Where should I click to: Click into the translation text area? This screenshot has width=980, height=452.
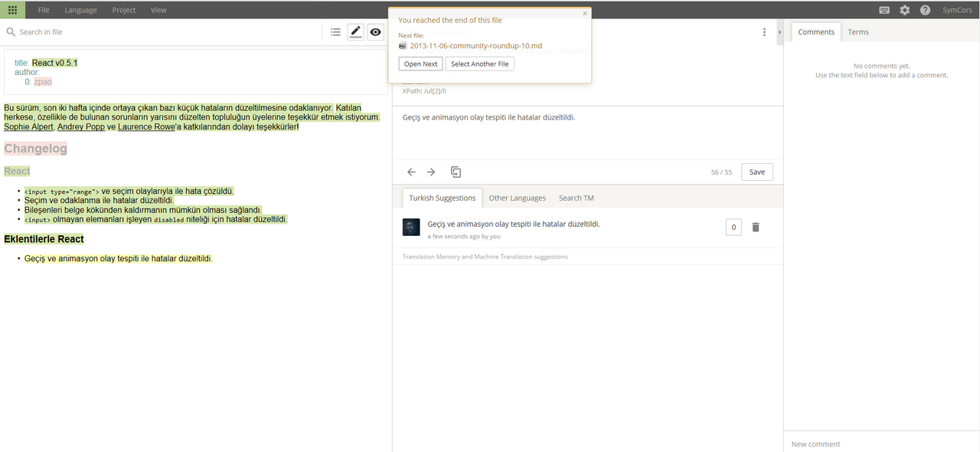(x=588, y=132)
